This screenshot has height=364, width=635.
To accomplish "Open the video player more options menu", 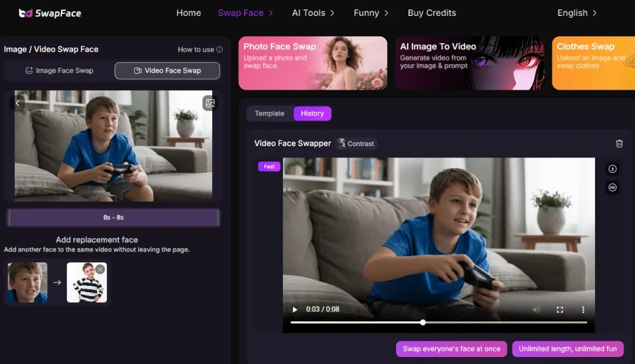I will [583, 309].
